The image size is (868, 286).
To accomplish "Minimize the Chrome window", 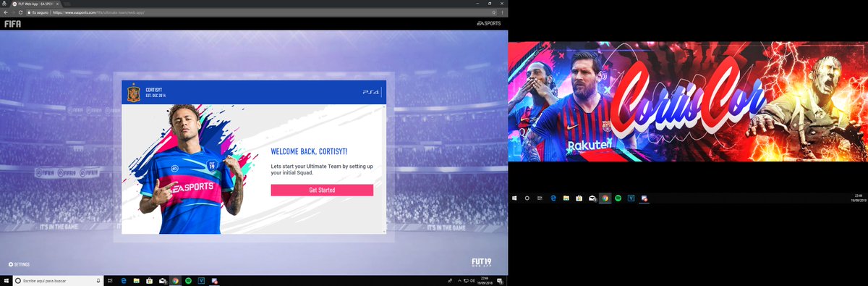I will coord(477,4).
